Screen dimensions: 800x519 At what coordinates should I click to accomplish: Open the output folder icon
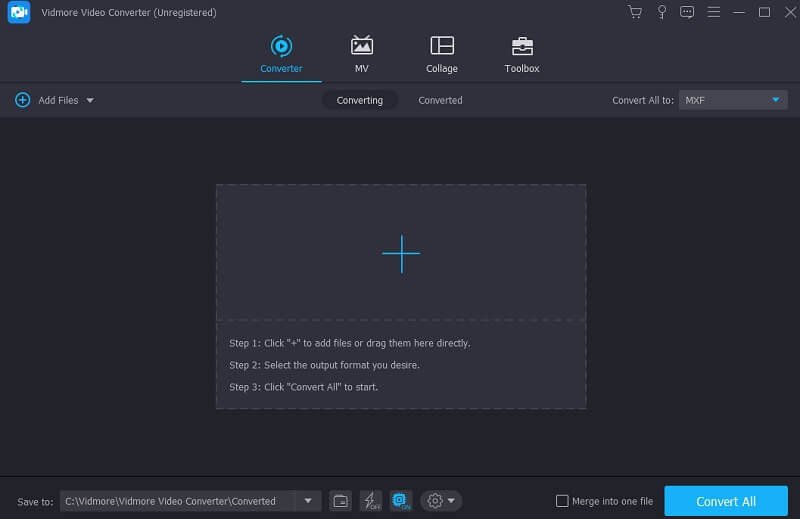pyautogui.click(x=340, y=501)
